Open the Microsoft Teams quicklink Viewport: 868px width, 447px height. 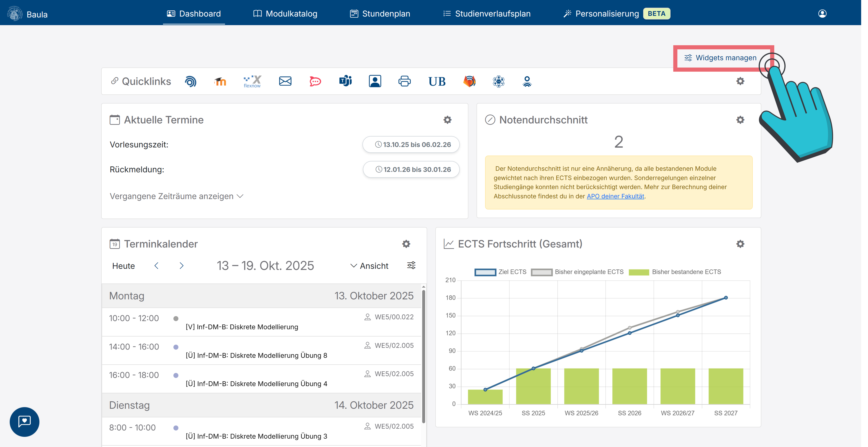[x=345, y=81]
